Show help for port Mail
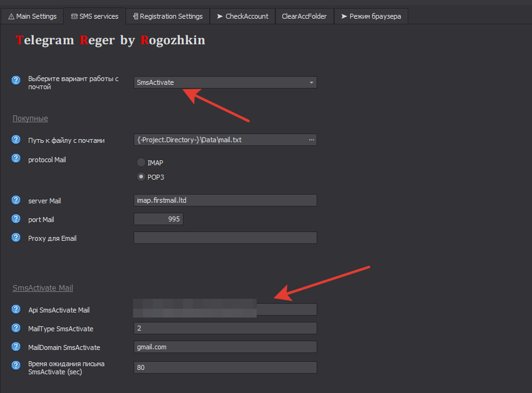 coord(16,219)
